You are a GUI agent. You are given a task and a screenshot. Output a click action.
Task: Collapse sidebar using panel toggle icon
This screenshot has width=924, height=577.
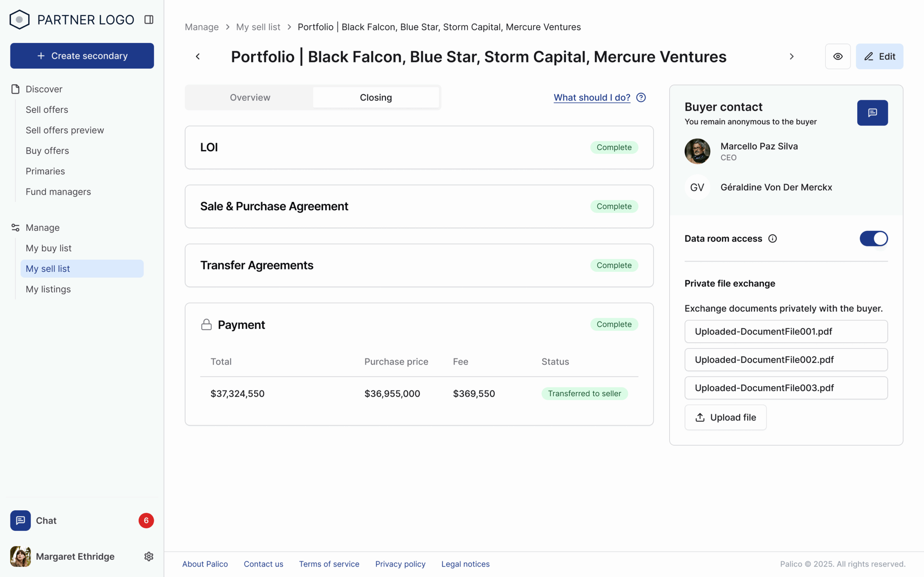pos(149,19)
